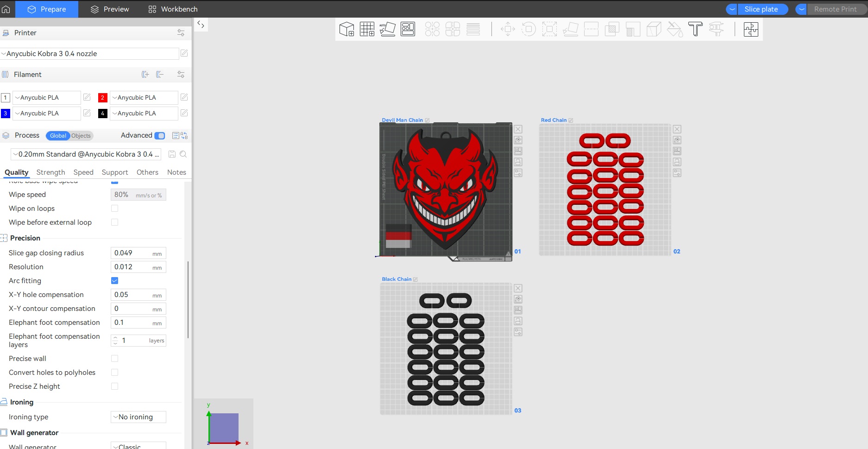Screen dimensions: 868x449
Task: Enable Convert holes to polyholes checkbox
Action: click(115, 373)
